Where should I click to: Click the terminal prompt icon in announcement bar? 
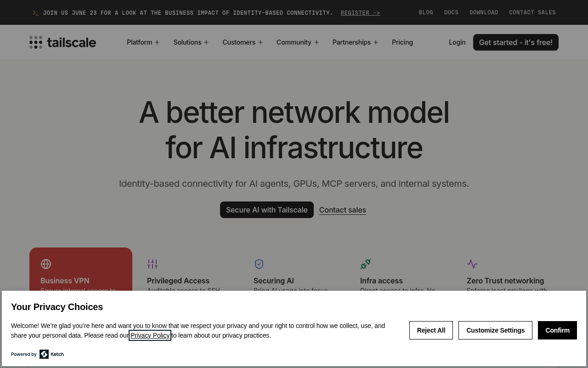pos(36,13)
